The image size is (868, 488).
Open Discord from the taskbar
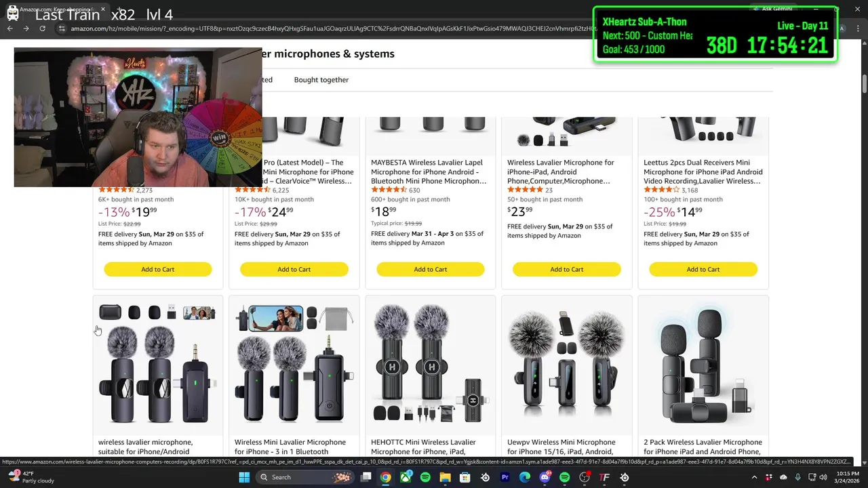[545, 477]
